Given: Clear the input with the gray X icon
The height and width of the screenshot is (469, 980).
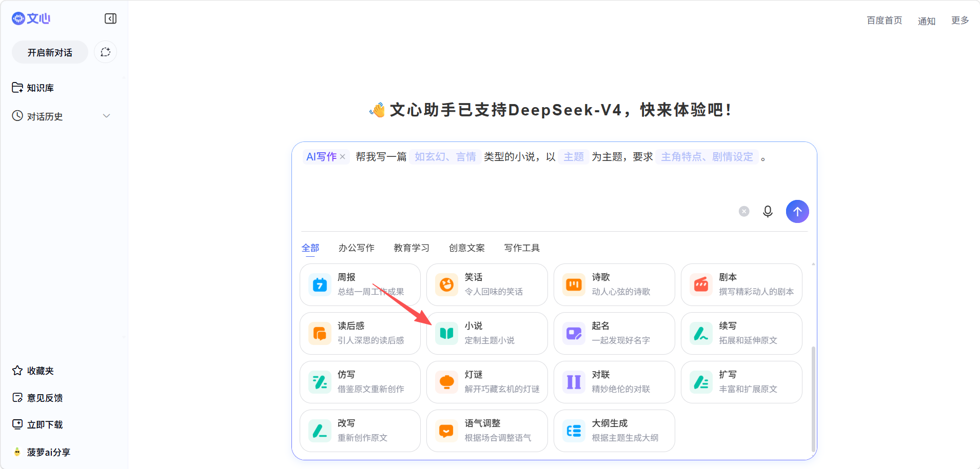Looking at the screenshot, I should [x=744, y=211].
